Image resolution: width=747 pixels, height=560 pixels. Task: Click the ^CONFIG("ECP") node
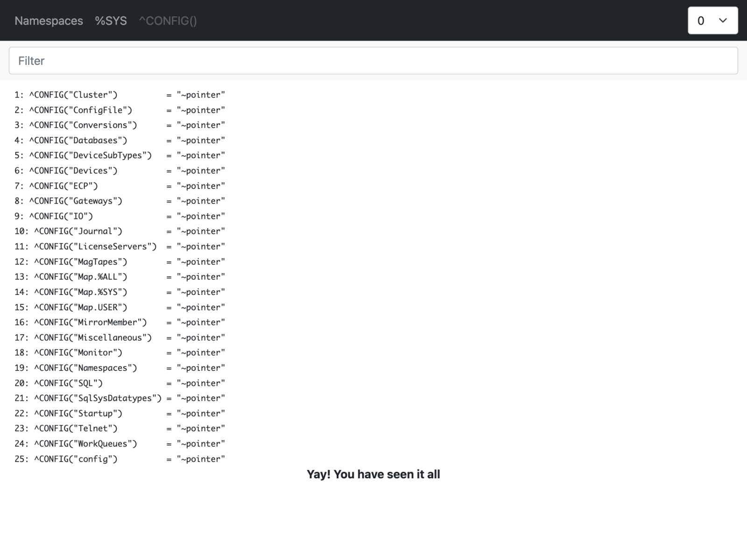click(63, 186)
